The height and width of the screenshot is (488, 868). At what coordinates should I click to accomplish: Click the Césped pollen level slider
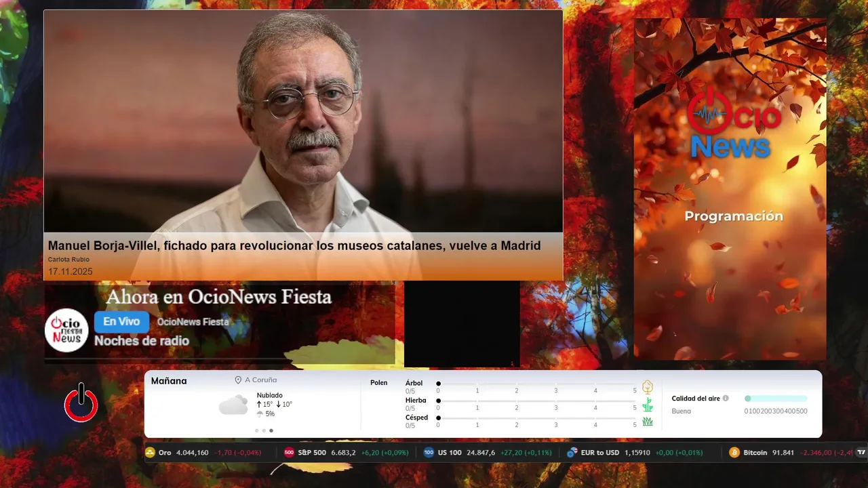[536, 418]
